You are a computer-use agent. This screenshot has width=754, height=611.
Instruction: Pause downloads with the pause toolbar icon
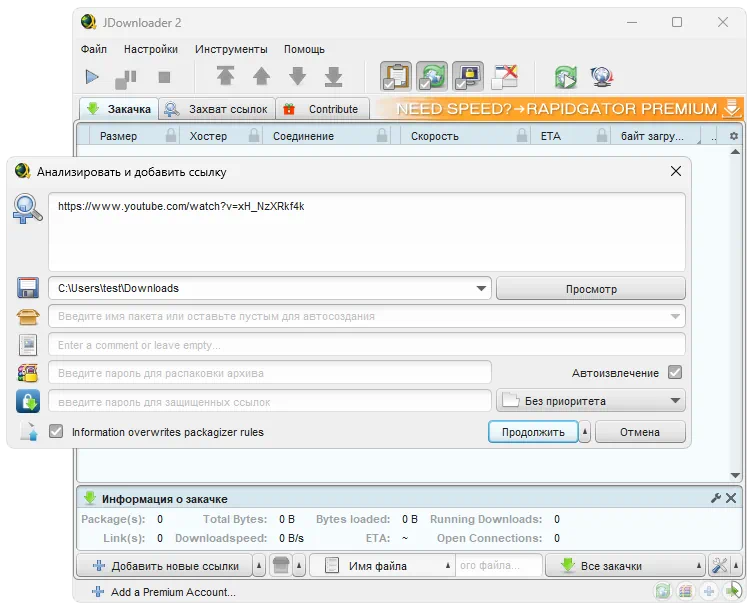click(126, 78)
